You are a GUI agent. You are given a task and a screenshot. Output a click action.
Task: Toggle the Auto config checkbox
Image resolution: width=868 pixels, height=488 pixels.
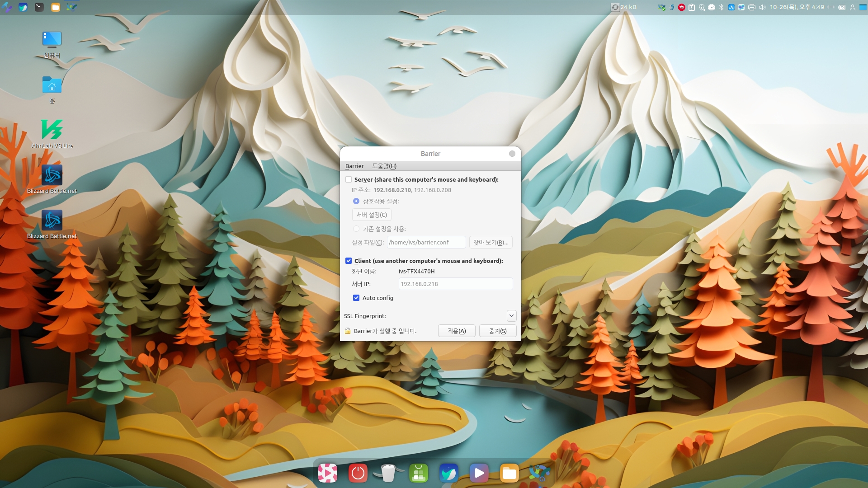click(x=356, y=298)
